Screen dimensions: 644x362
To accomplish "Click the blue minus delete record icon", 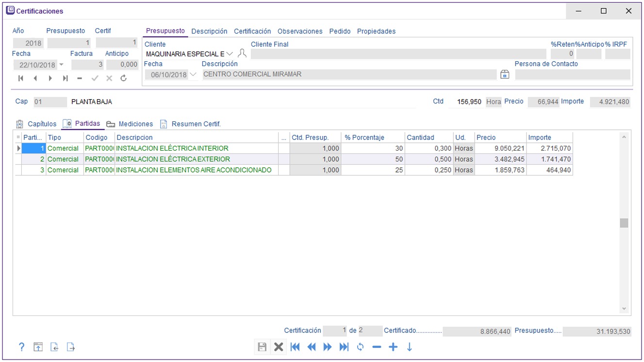I will click(377, 347).
